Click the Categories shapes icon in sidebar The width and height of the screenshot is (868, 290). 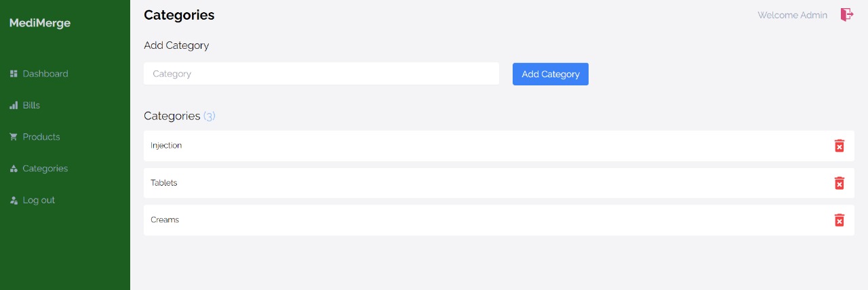coord(14,169)
